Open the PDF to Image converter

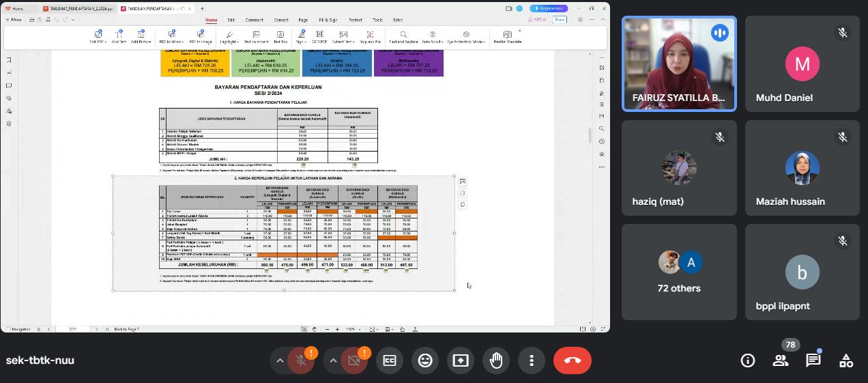pos(200,37)
